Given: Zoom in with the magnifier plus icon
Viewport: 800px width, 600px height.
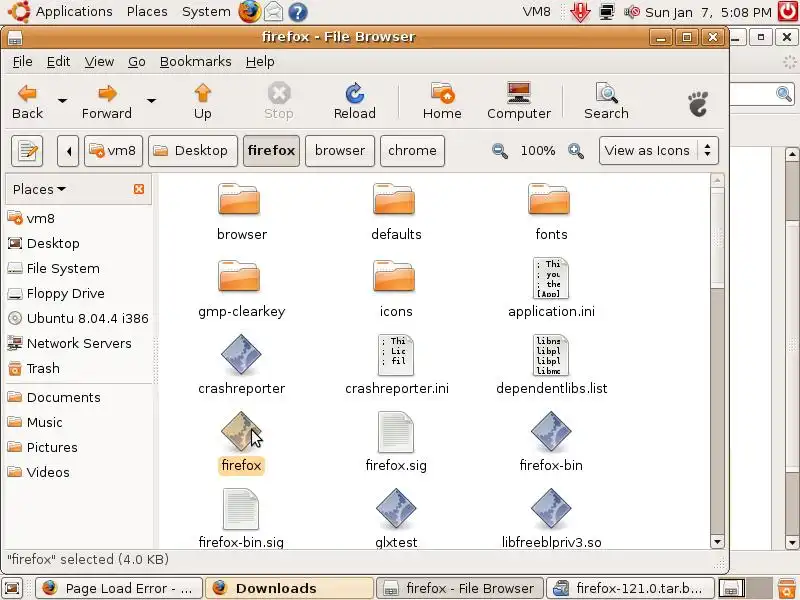Looking at the screenshot, I should tap(576, 151).
